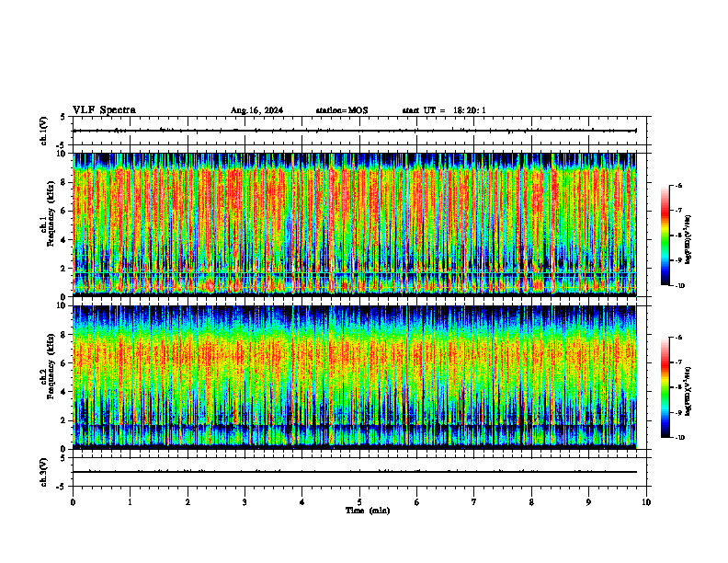728x563 pixels.
Task: Click the date 'Aug.16, 2024' label
Action: click(256, 110)
